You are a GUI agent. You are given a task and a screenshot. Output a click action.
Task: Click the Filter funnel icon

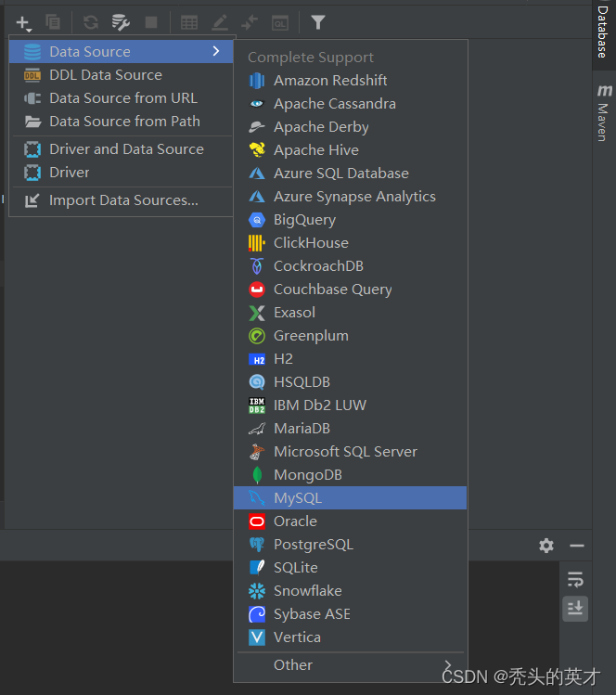pyautogui.click(x=318, y=22)
